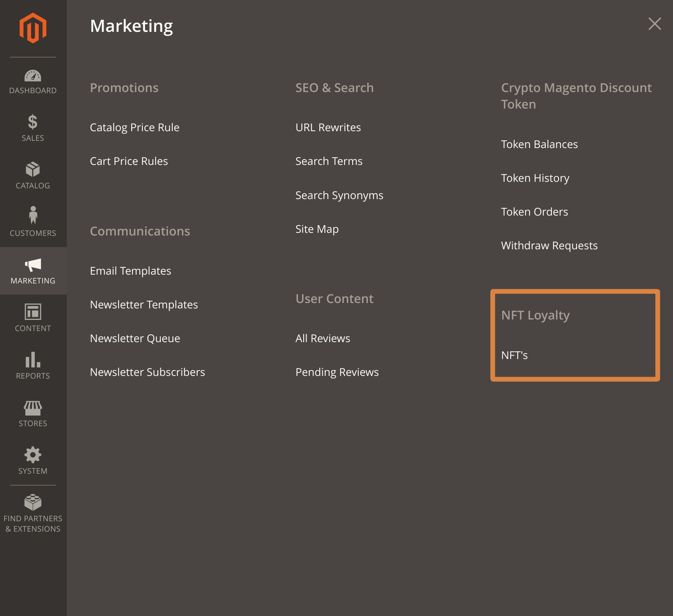Open the Customers person icon
Image resolution: width=673 pixels, height=616 pixels.
(33, 215)
